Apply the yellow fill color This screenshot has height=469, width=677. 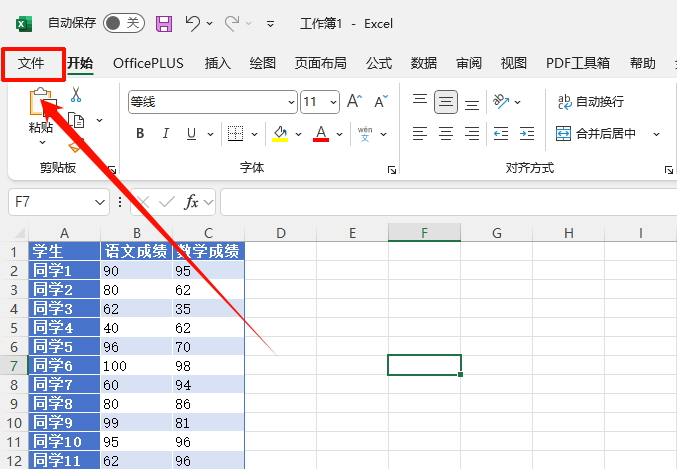[x=280, y=133]
